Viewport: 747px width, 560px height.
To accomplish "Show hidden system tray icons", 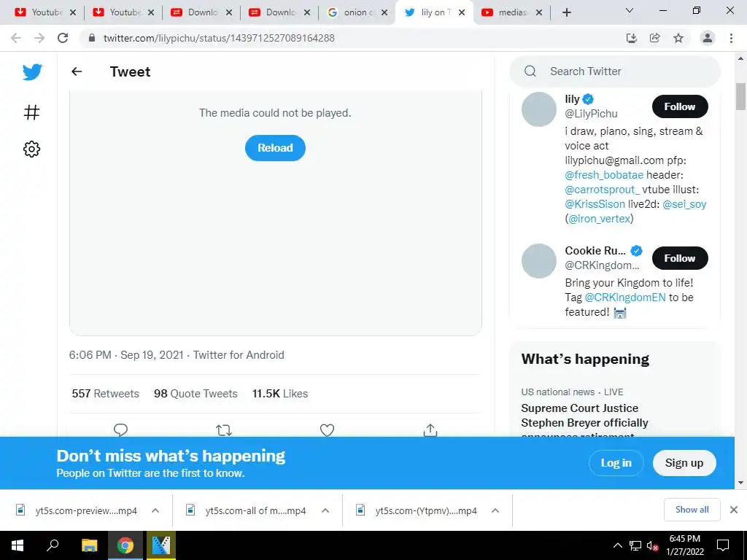I will pyautogui.click(x=617, y=545).
